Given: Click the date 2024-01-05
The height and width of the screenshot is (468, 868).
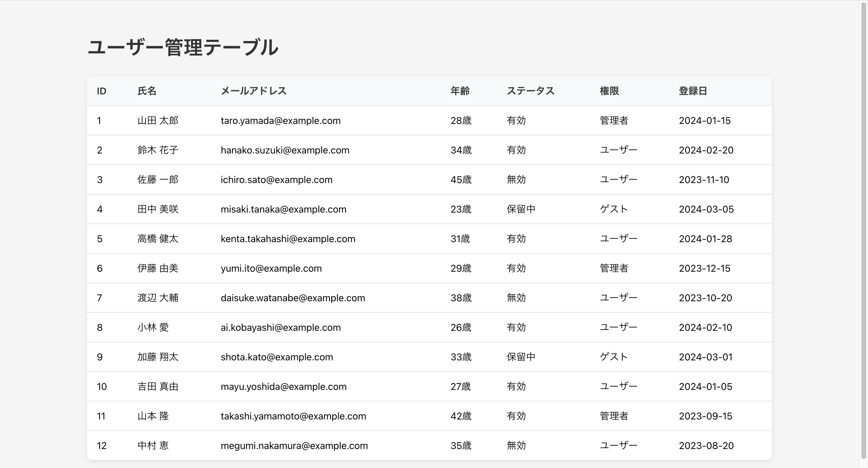Looking at the screenshot, I should pos(705,387).
